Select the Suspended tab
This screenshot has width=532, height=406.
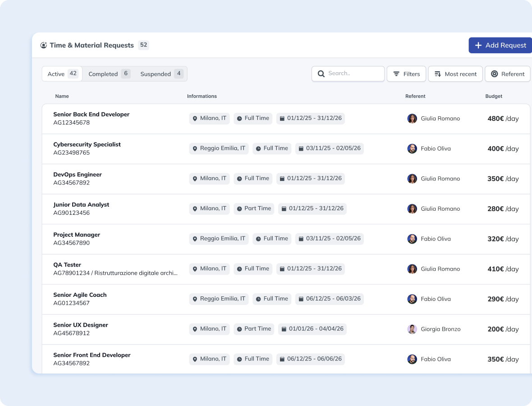click(x=161, y=74)
